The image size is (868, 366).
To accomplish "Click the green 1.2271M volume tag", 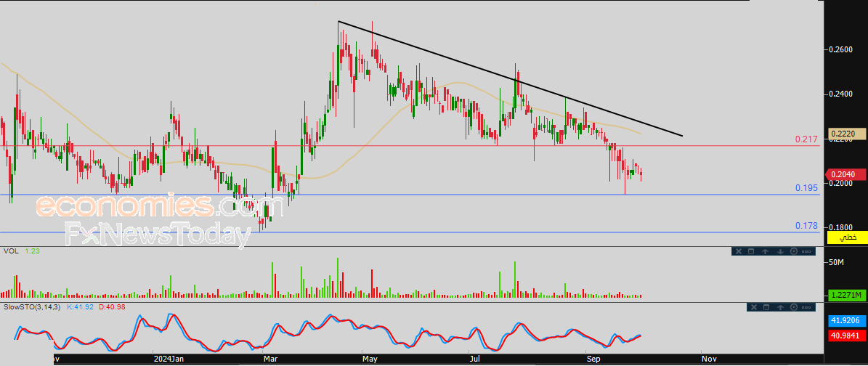I will click(846, 295).
